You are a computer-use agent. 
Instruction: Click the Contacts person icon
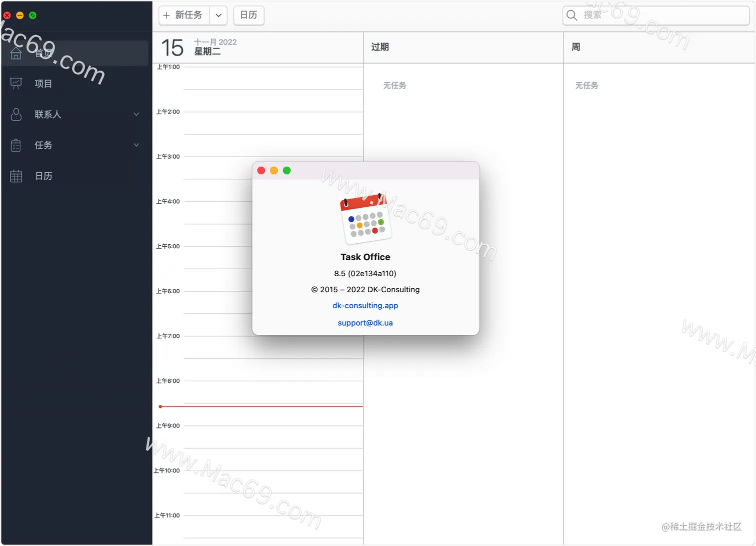16,115
